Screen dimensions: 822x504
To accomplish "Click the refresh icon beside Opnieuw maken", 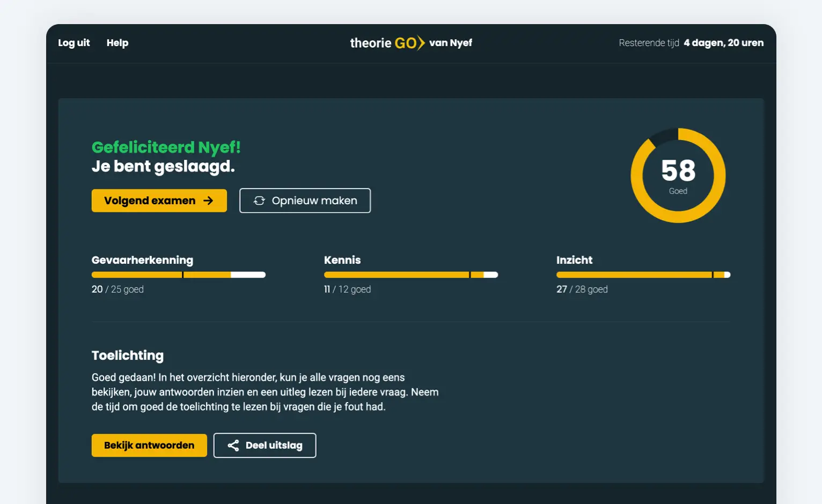I will 259,201.
